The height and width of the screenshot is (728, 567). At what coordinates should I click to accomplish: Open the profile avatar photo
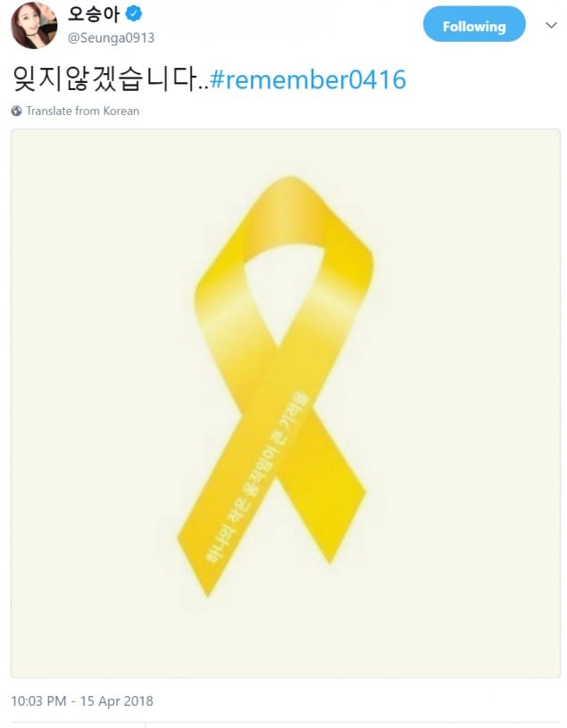click(x=34, y=25)
